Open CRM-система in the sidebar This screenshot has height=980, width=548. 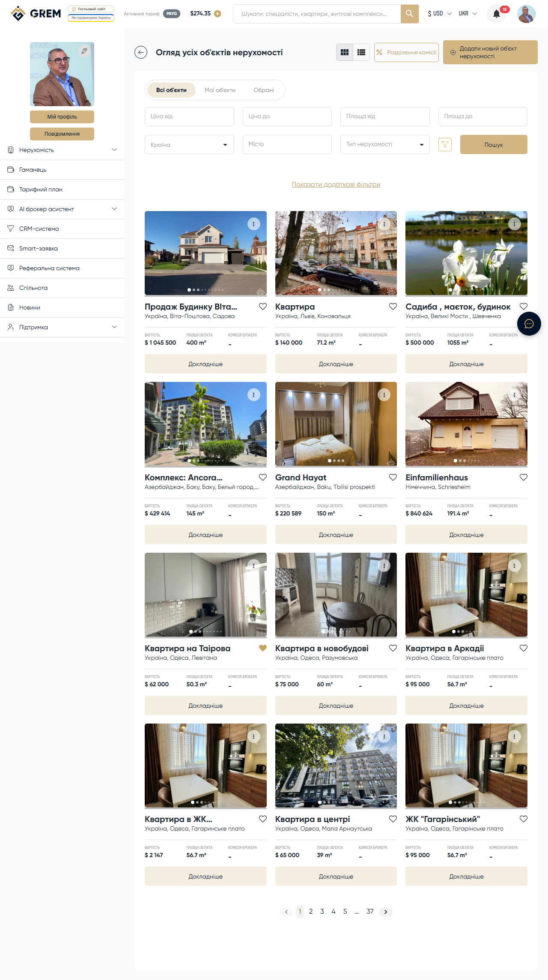click(39, 229)
